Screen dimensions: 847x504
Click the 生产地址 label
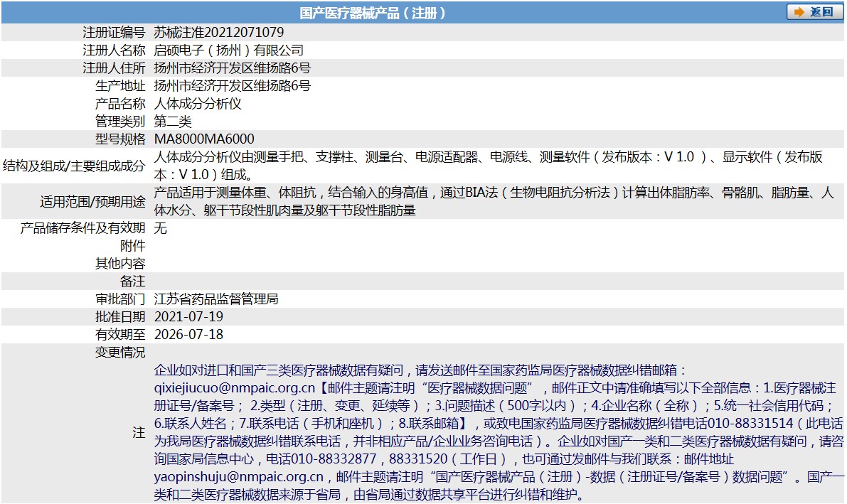tap(120, 86)
